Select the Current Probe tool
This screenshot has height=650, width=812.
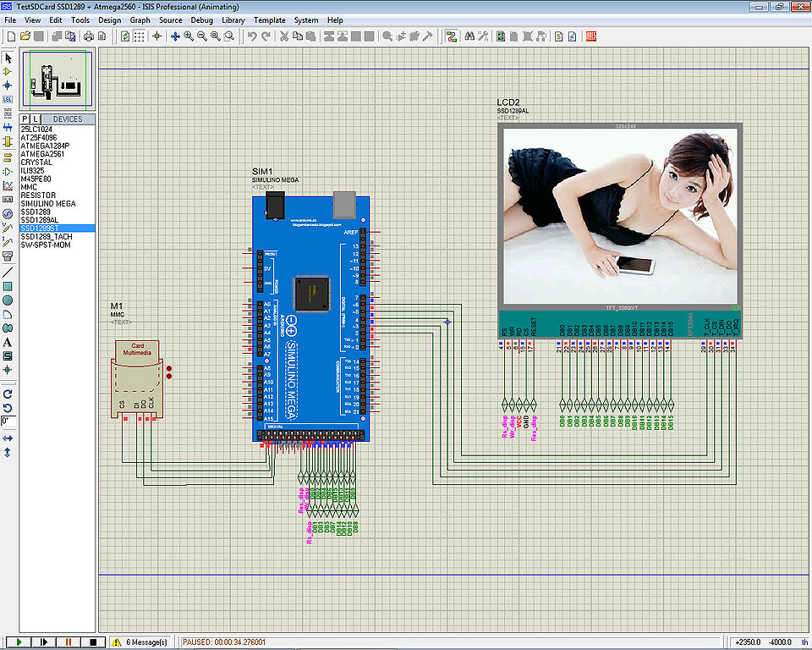coord(8,241)
